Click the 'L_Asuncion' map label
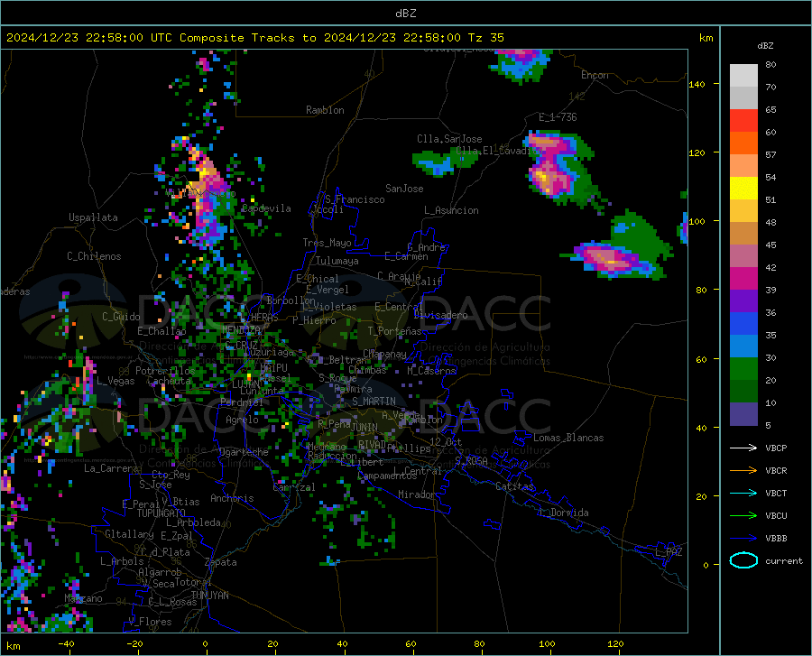The width and height of the screenshot is (812, 656). 451,210
